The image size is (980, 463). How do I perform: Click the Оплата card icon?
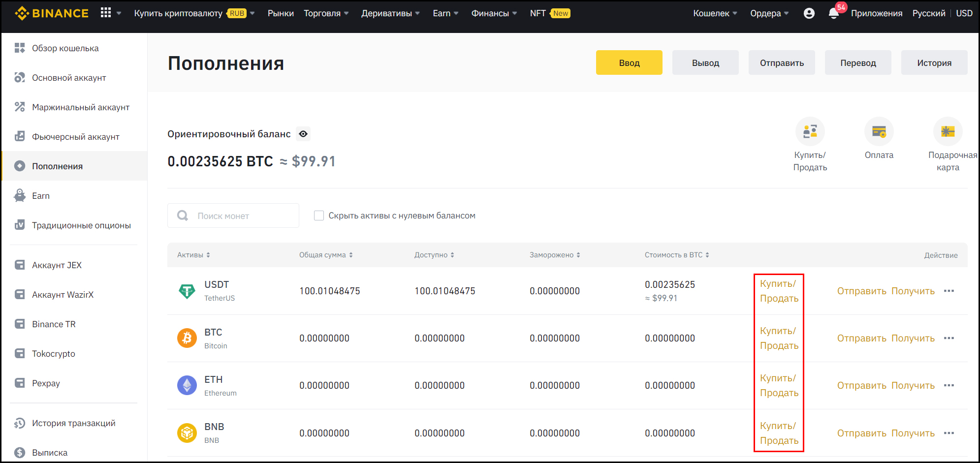click(x=879, y=131)
